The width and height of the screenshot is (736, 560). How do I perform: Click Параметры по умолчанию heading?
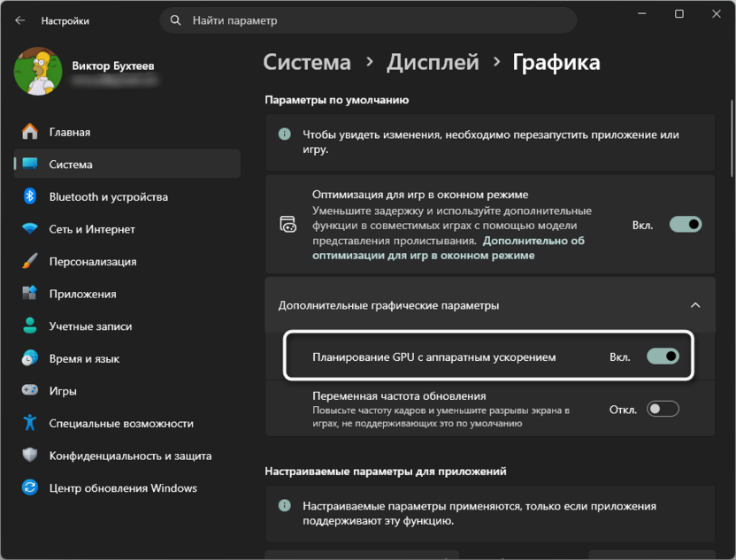(337, 99)
